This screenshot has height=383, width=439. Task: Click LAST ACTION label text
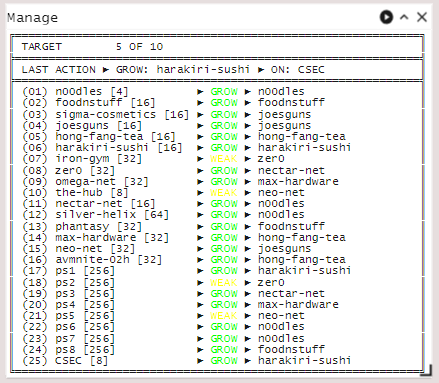pyautogui.click(x=58, y=70)
